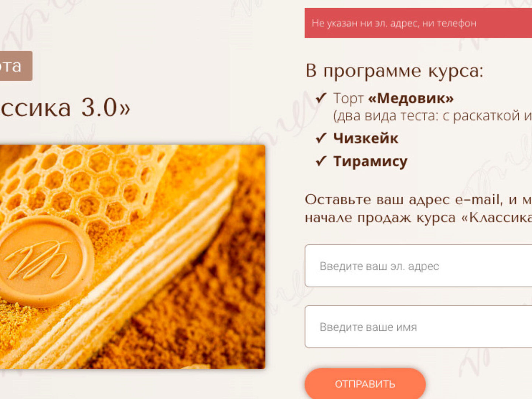Click the Тирамису list item text

tap(371, 161)
